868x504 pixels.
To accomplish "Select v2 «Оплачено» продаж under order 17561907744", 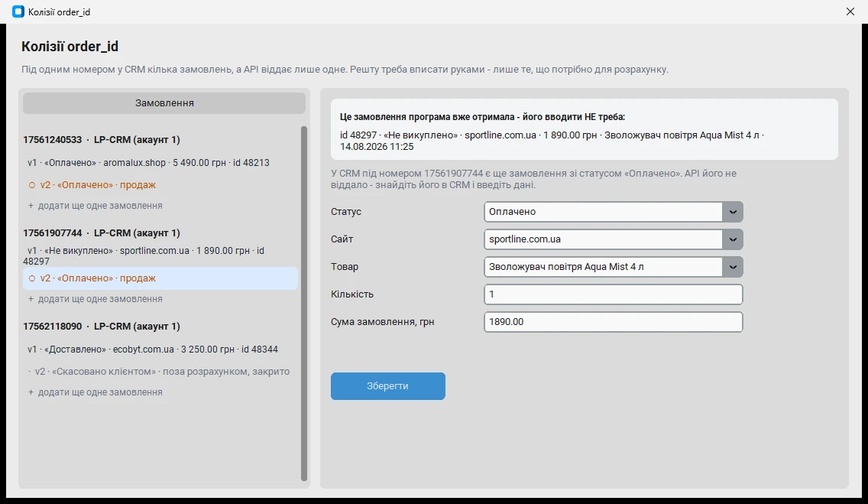I will pos(160,278).
